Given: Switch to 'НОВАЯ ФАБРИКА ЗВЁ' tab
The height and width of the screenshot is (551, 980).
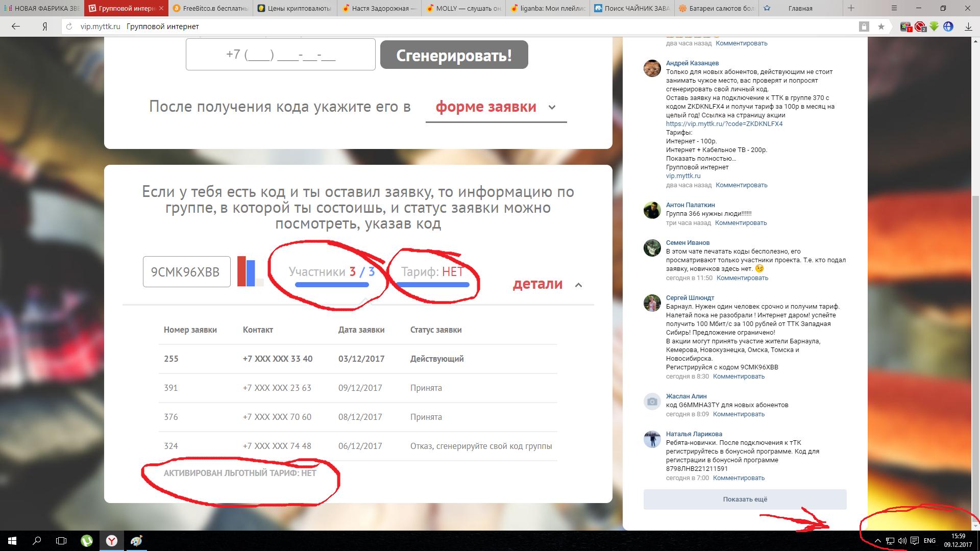Looking at the screenshot, I should (41, 8).
